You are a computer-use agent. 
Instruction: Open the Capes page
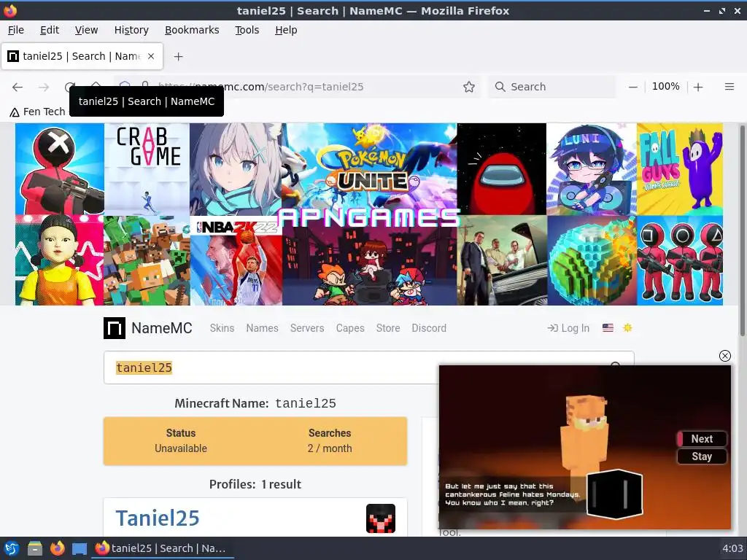350,328
